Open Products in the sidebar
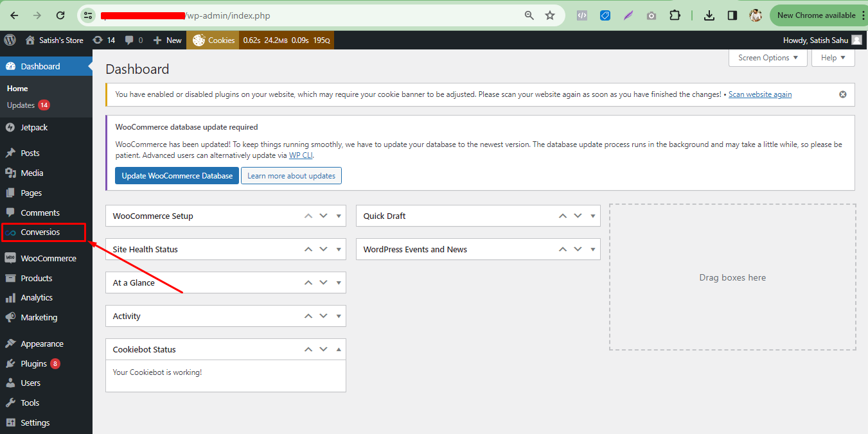The width and height of the screenshot is (868, 434). (x=46, y=278)
